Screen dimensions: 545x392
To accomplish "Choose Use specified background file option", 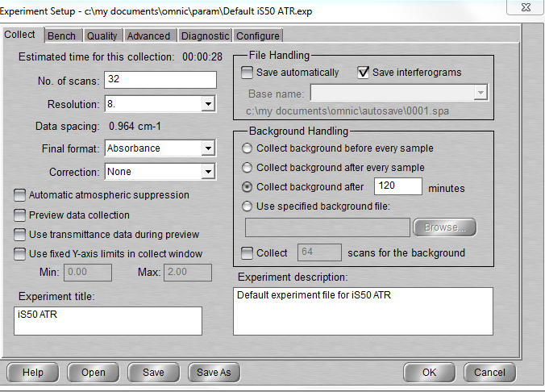I will (247, 206).
